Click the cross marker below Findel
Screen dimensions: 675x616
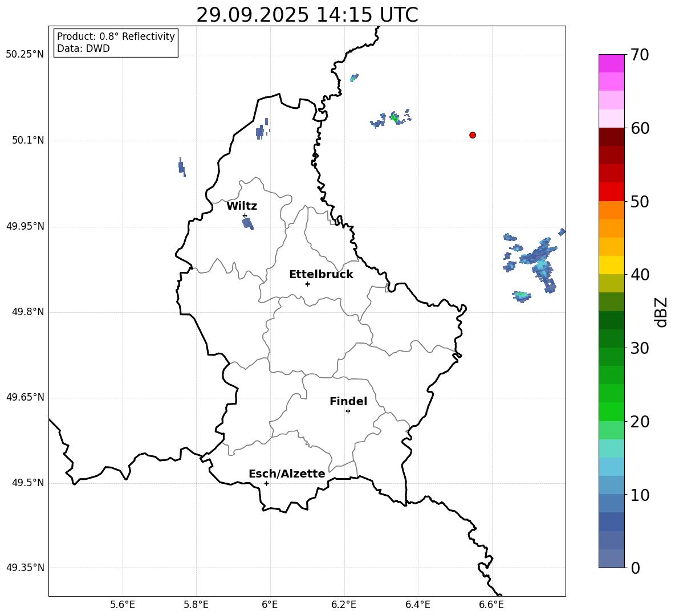click(x=348, y=411)
